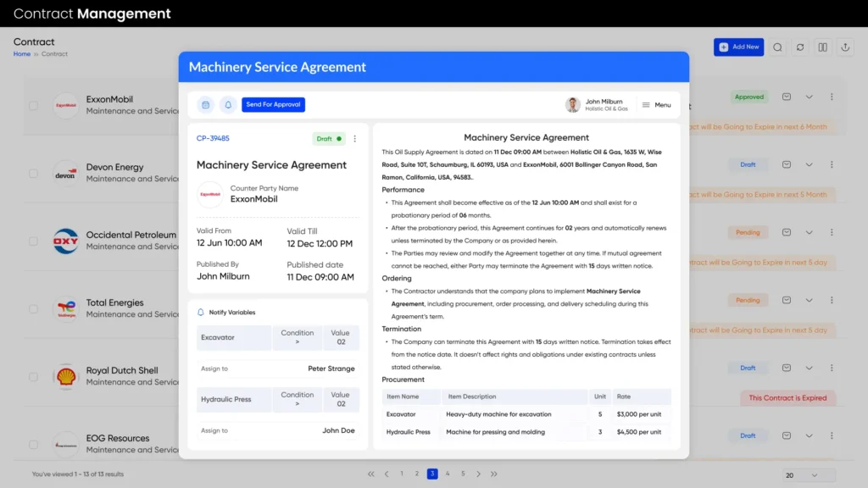
Task: Go to page 5 in pagination
Action: (462, 474)
